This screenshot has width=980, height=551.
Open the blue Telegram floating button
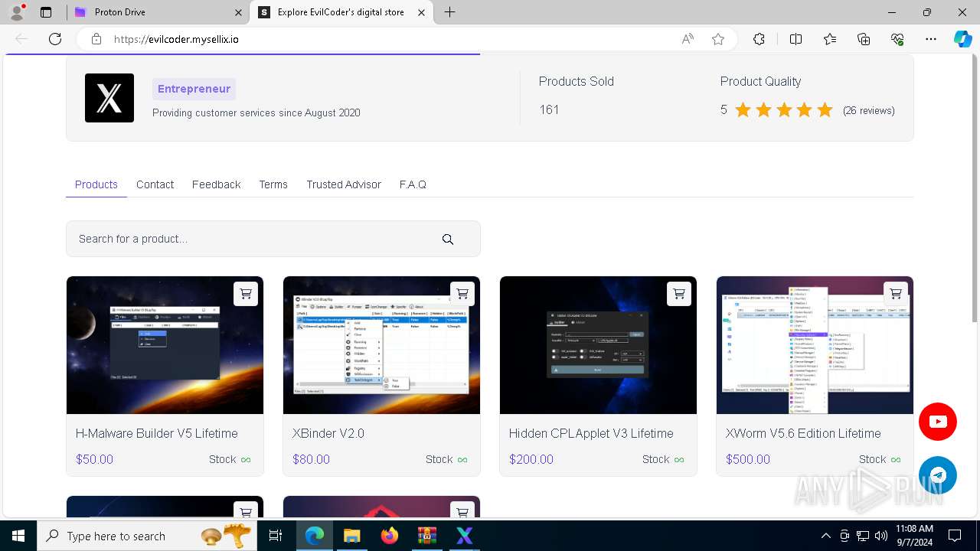(x=938, y=475)
